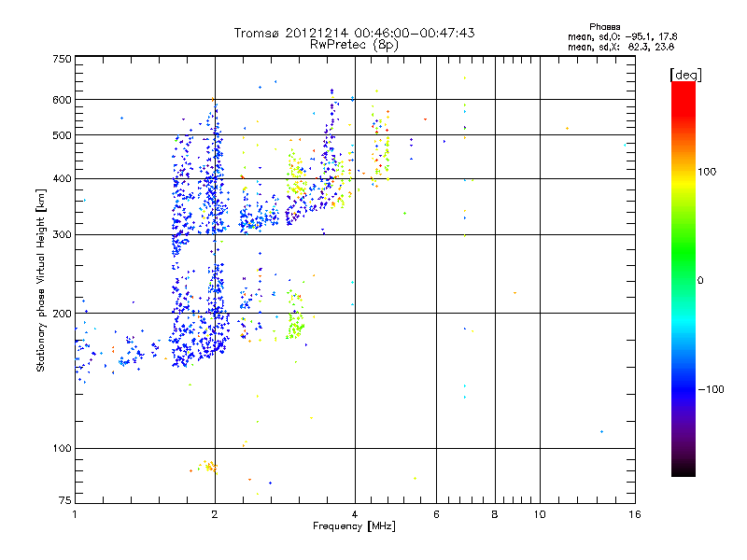Image resolution: width=747 pixels, height=560 pixels.
Task: Click the x-axis tick label '8'
Action: click(495, 514)
